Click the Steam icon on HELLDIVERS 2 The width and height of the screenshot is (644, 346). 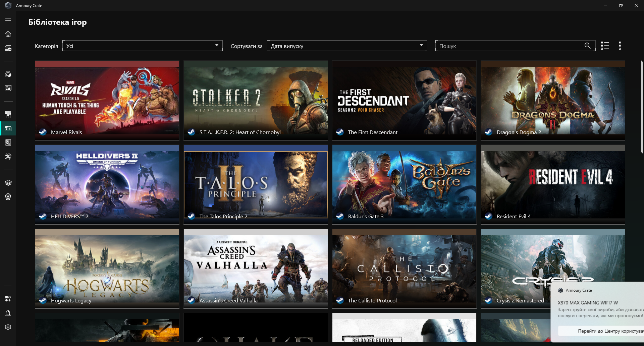click(x=43, y=216)
